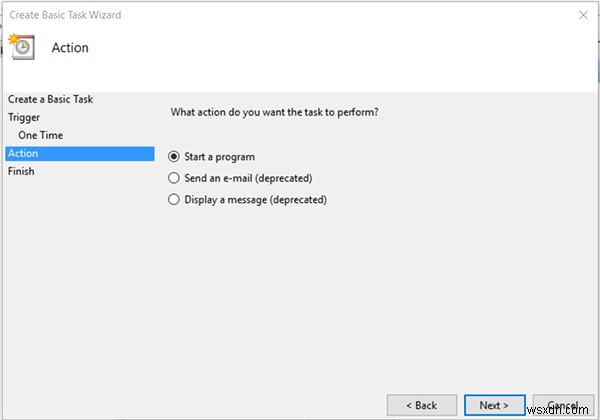Image resolution: width=600 pixels, height=420 pixels.
Task: Close the Create Basic Task Wizard window
Action: [x=582, y=16]
